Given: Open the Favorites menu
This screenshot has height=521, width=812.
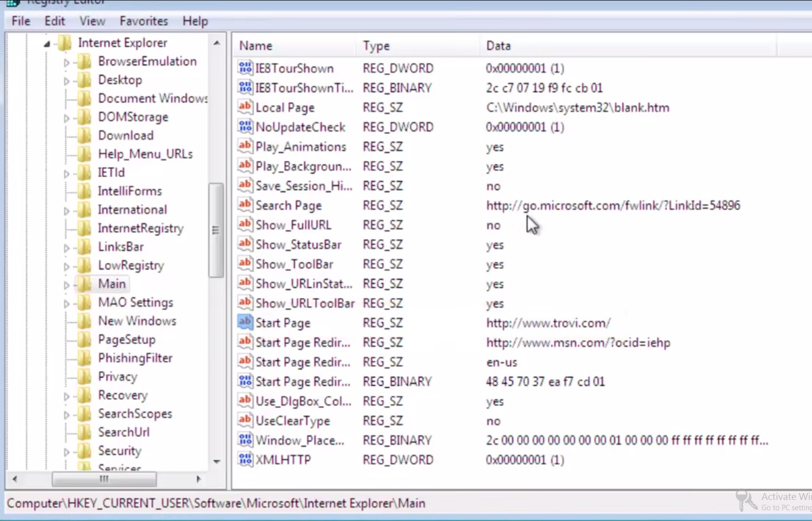Looking at the screenshot, I should tap(144, 21).
